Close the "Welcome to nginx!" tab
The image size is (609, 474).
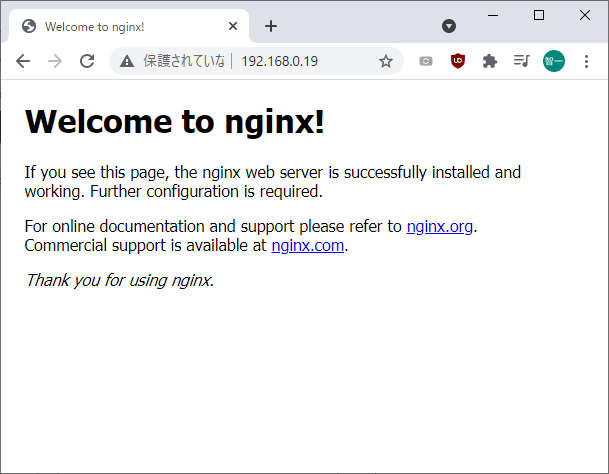(233, 26)
